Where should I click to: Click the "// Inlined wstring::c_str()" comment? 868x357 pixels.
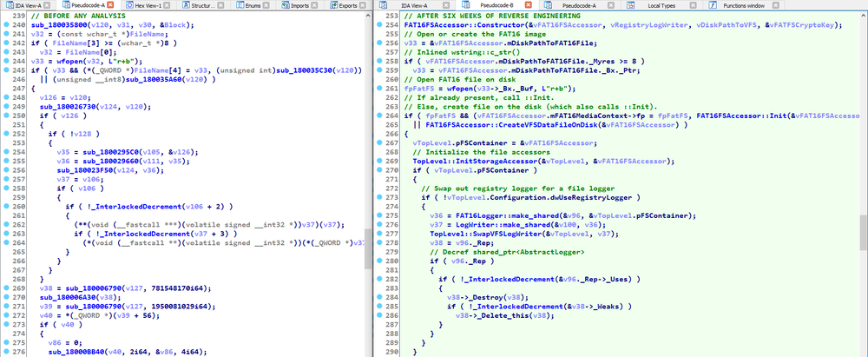tap(463, 52)
